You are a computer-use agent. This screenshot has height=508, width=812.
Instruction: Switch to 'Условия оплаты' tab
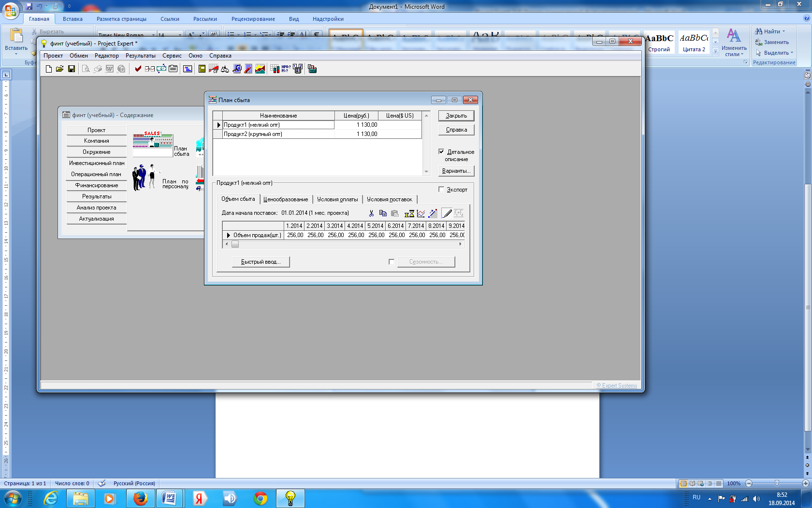[337, 199]
